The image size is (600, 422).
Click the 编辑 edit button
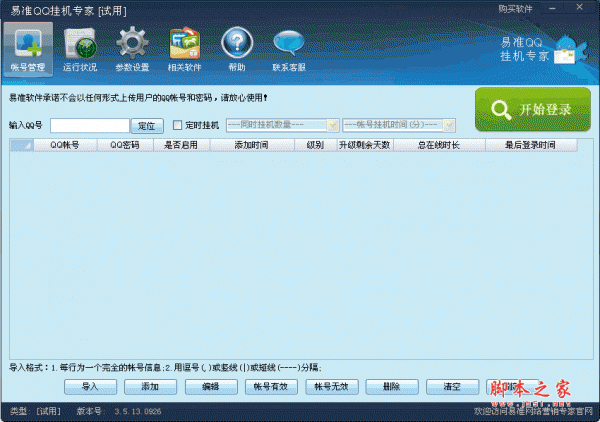[x=211, y=387]
